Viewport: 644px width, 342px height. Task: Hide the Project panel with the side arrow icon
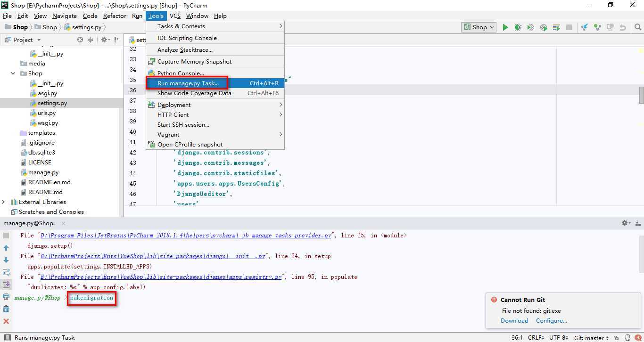click(116, 40)
